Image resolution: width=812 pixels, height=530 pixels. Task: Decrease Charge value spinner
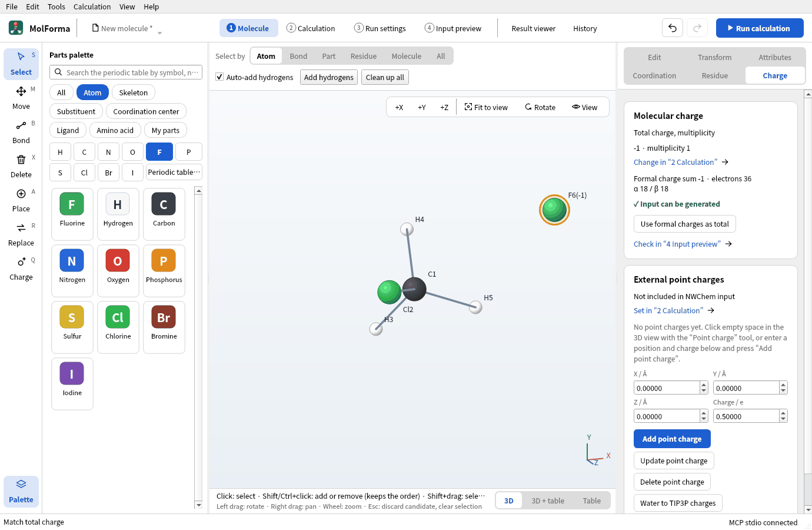[x=783, y=419]
